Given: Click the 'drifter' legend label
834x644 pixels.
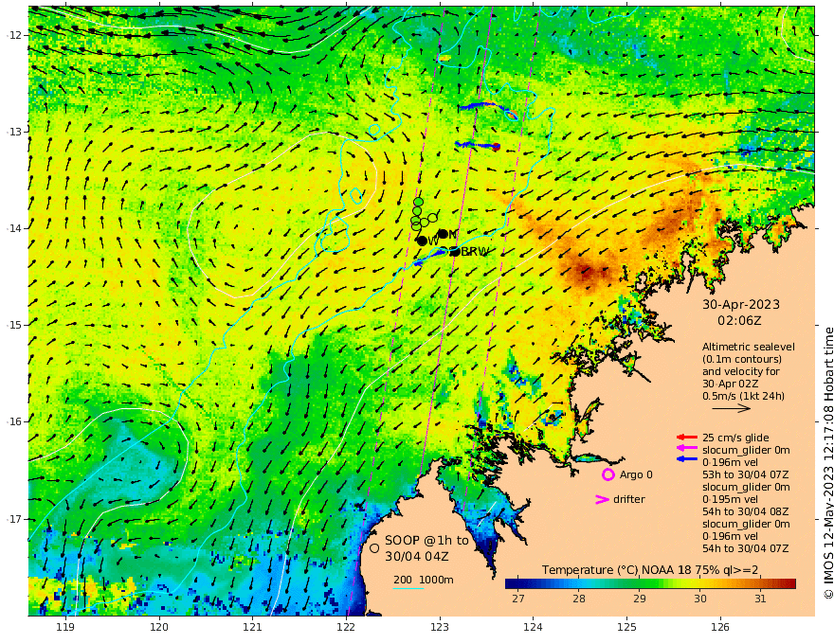Looking at the screenshot, I should tap(628, 499).
